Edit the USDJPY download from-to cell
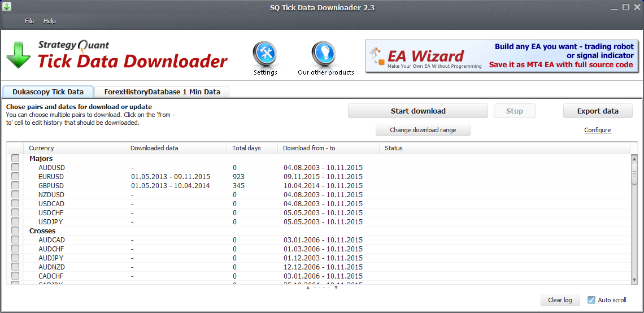Viewport: 644px width, 313px height. (x=323, y=222)
